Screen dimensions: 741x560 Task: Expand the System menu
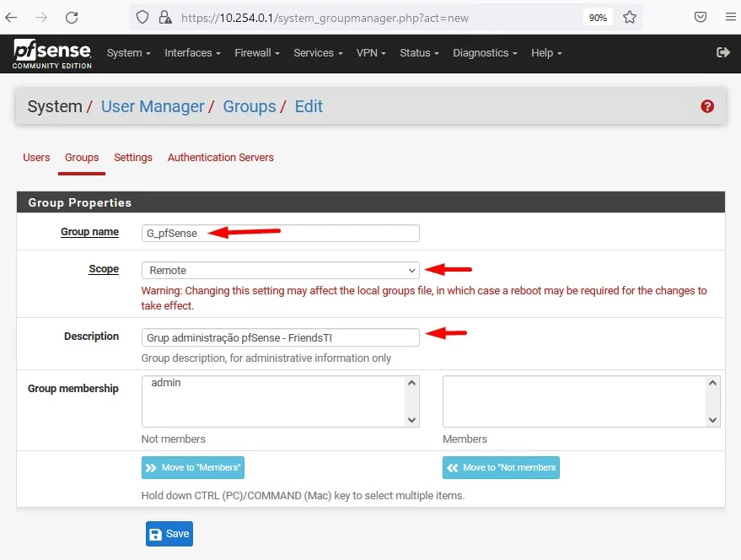pos(128,53)
